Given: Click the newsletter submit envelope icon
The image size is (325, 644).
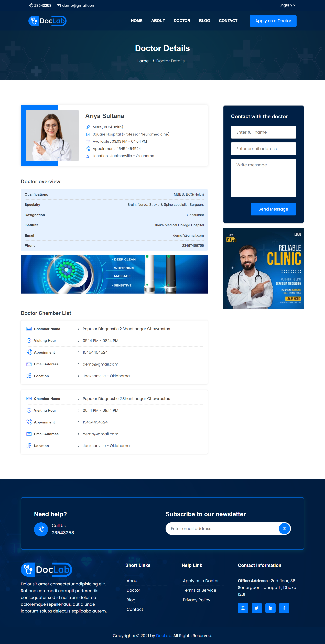Looking at the screenshot, I should point(284,528).
